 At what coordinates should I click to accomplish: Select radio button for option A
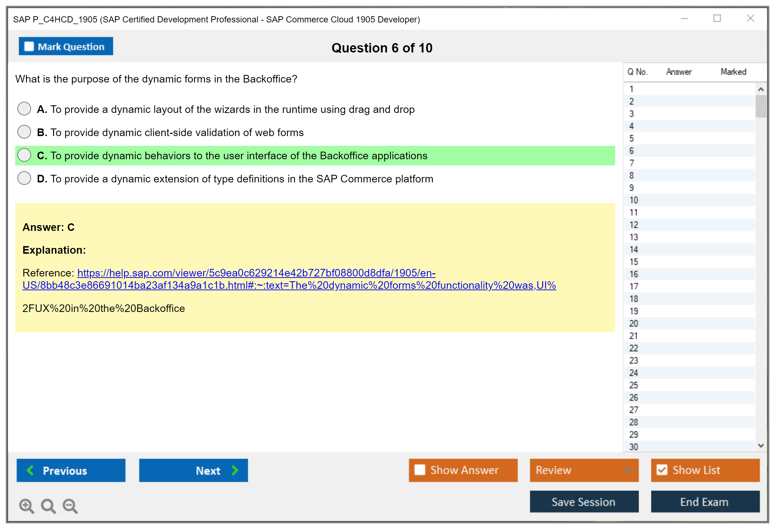[24, 109]
